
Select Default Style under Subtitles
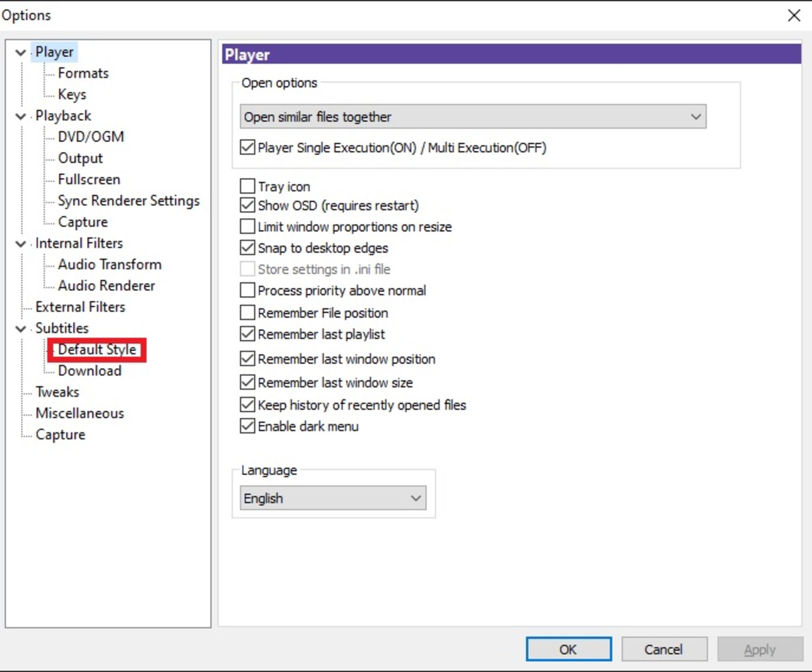(97, 350)
